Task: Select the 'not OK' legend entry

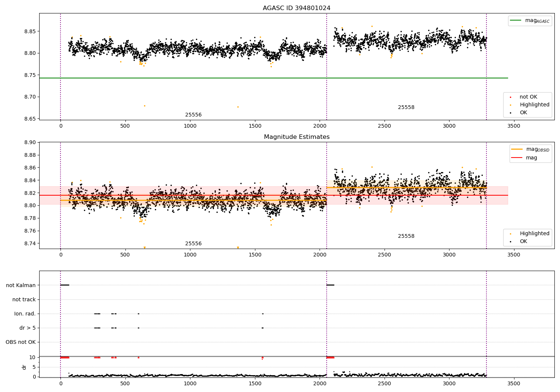Action: pos(528,97)
